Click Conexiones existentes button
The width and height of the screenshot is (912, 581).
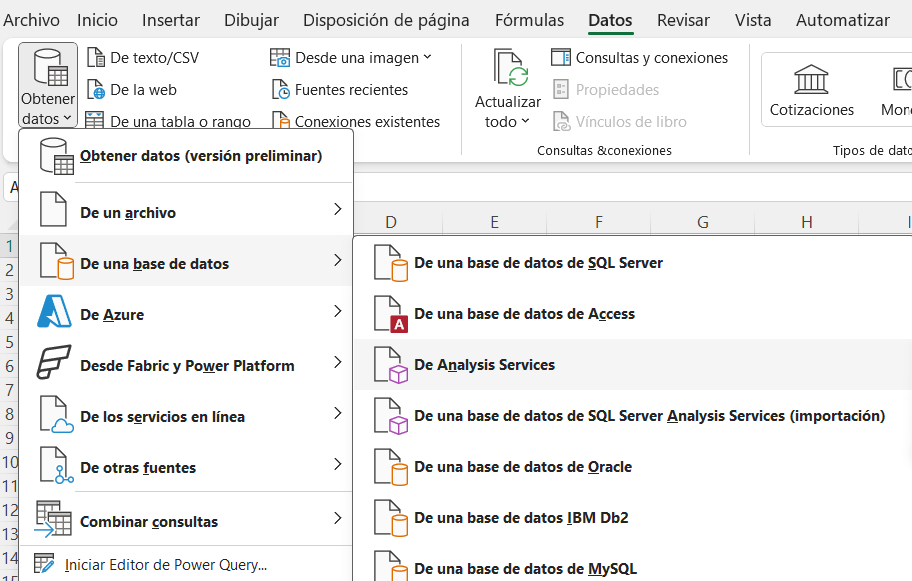[x=356, y=122]
